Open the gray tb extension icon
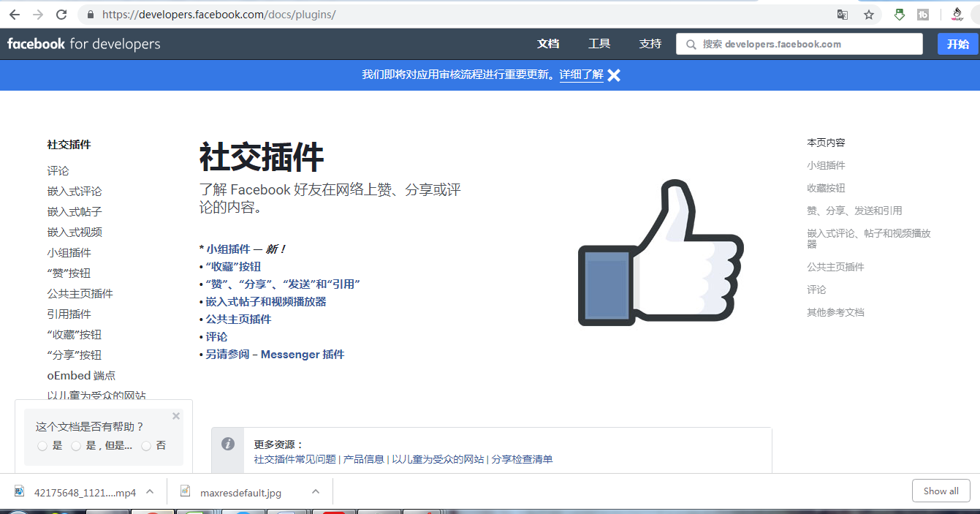980x514 pixels. point(923,15)
